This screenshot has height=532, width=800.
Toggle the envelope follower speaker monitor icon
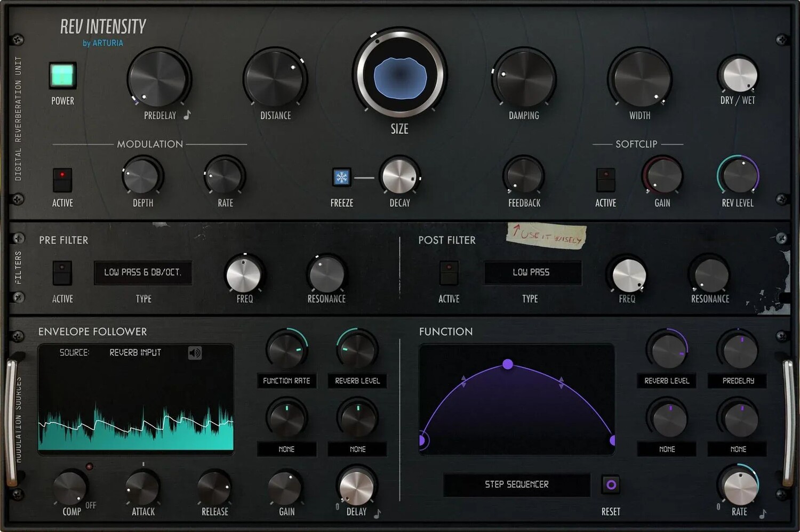click(x=195, y=353)
